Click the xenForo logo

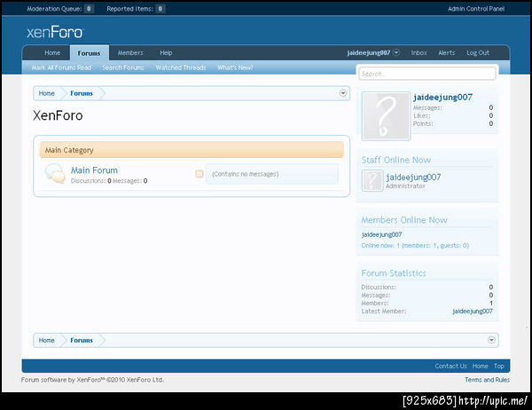(x=55, y=33)
